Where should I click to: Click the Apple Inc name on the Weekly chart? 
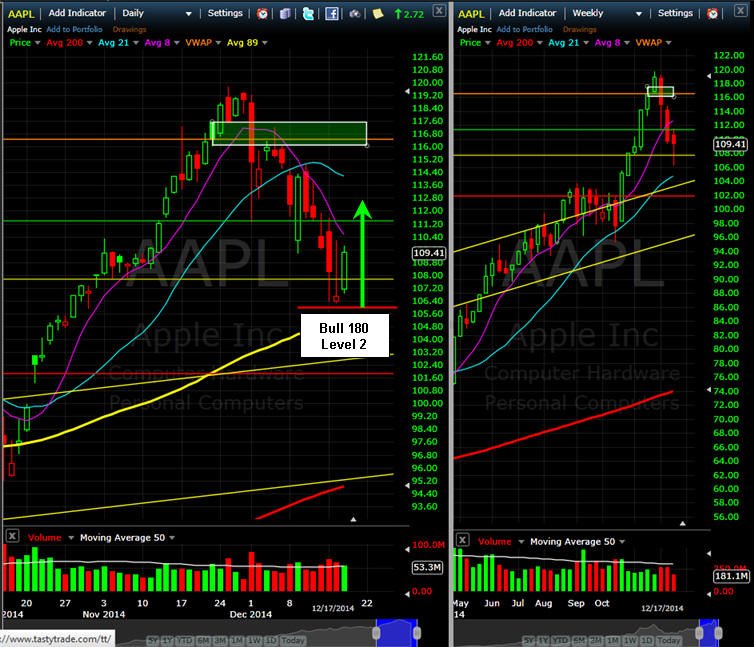coord(474,29)
